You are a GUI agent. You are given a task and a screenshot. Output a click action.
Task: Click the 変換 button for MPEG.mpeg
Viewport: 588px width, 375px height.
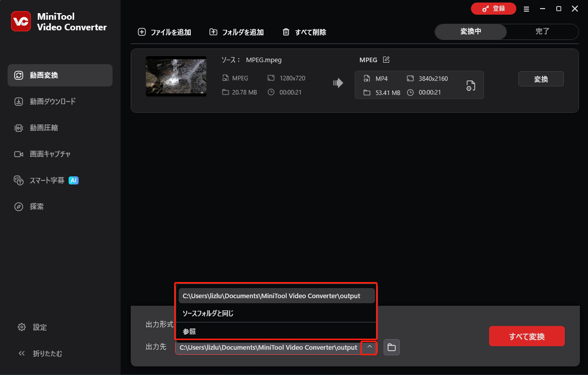point(541,79)
